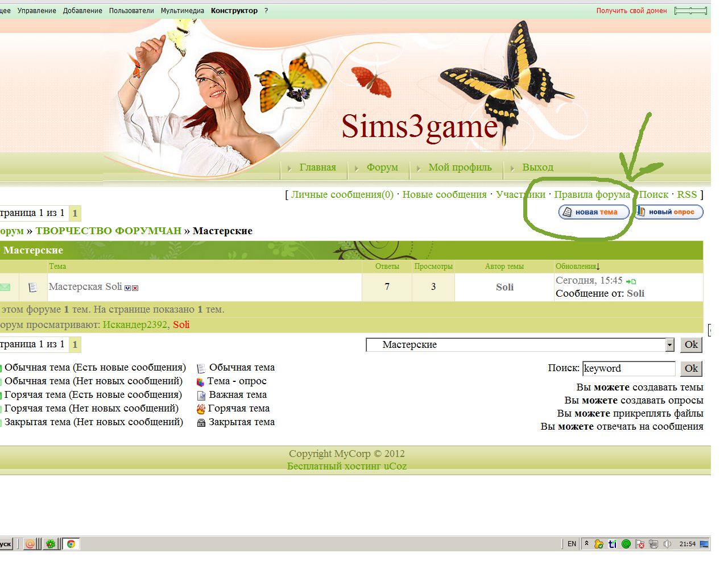This screenshot has width=728, height=582.
Task: Click the green circle tray icon
Action: pyautogui.click(x=626, y=544)
